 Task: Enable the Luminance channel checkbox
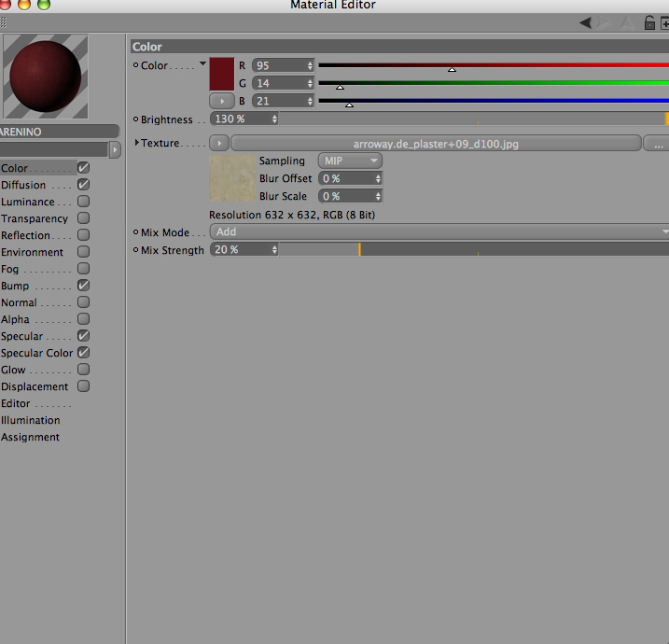pos(84,201)
